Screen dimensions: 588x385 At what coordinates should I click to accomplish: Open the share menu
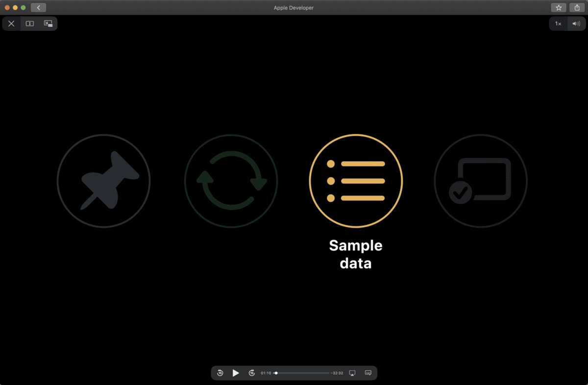tap(577, 7)
